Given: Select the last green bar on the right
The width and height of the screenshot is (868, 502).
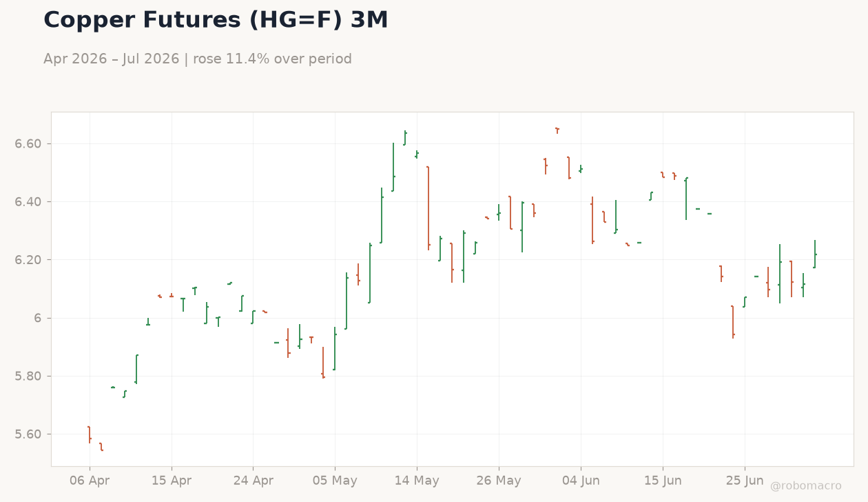Looking at the screenshot, I should (814, 254).
